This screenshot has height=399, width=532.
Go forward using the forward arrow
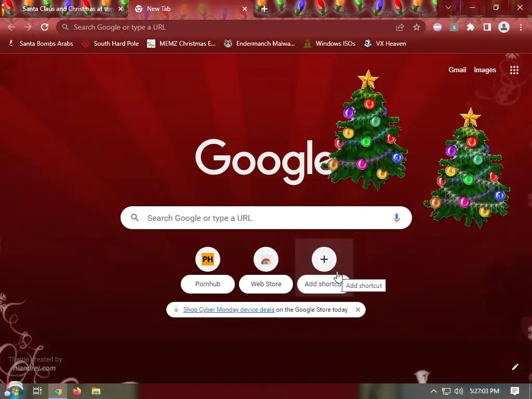28,27
